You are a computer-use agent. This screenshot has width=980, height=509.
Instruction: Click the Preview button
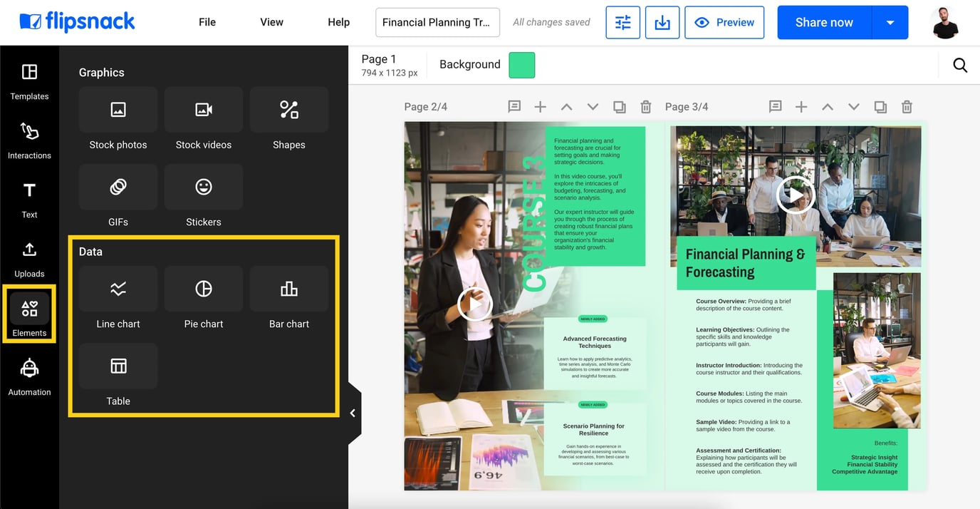click(724, 22)
